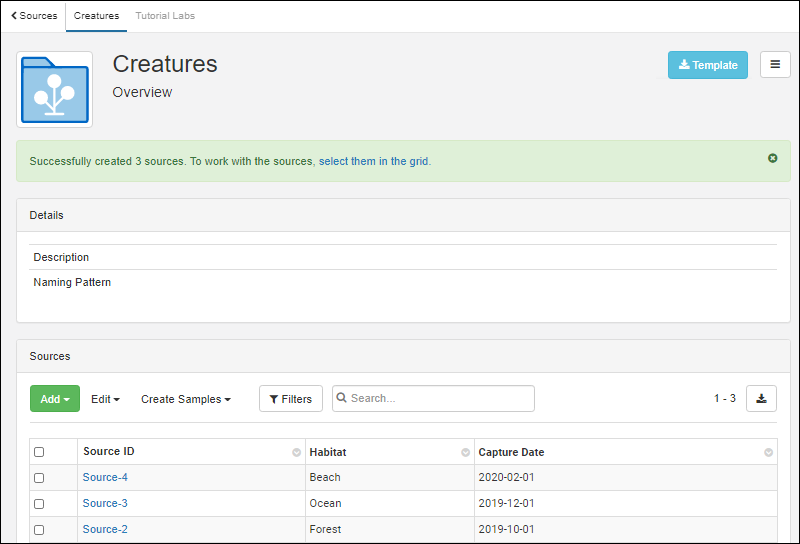The image size is (800, 544).
Task: Open the Edit dropdown menu
Action: (x=105, y=399)
